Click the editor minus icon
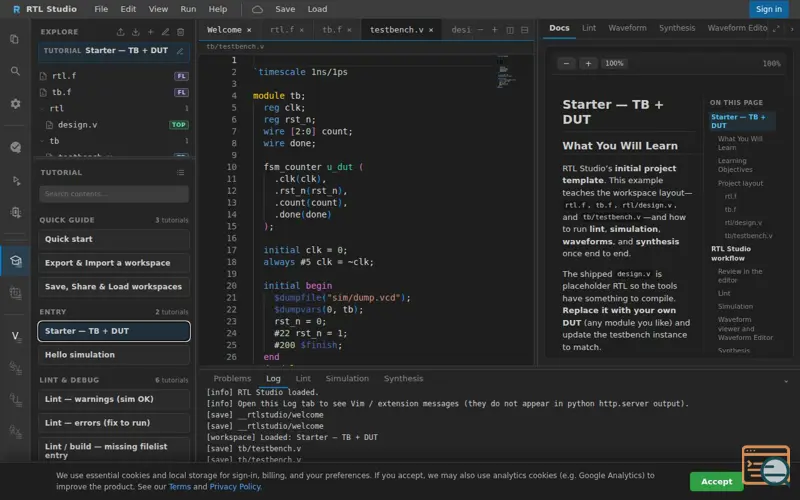Screen dimensions: 800x500 point(480,30)
